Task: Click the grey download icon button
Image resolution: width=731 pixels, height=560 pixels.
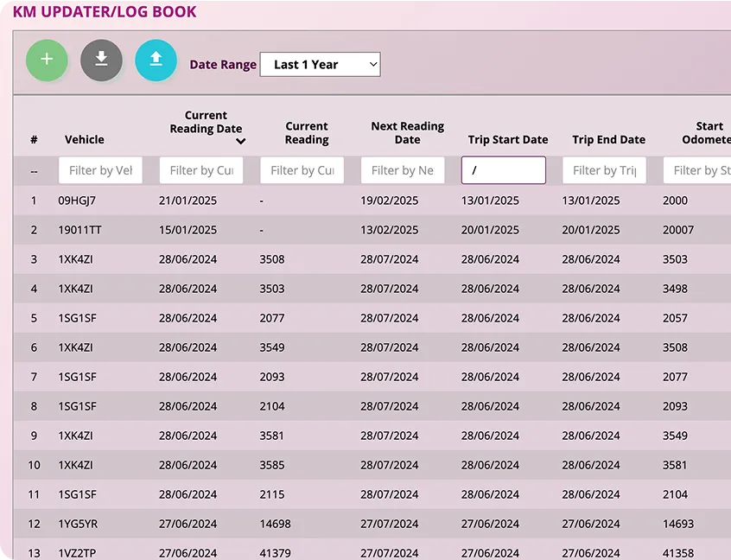Action: pyautogui.click(x=101, y=60)
